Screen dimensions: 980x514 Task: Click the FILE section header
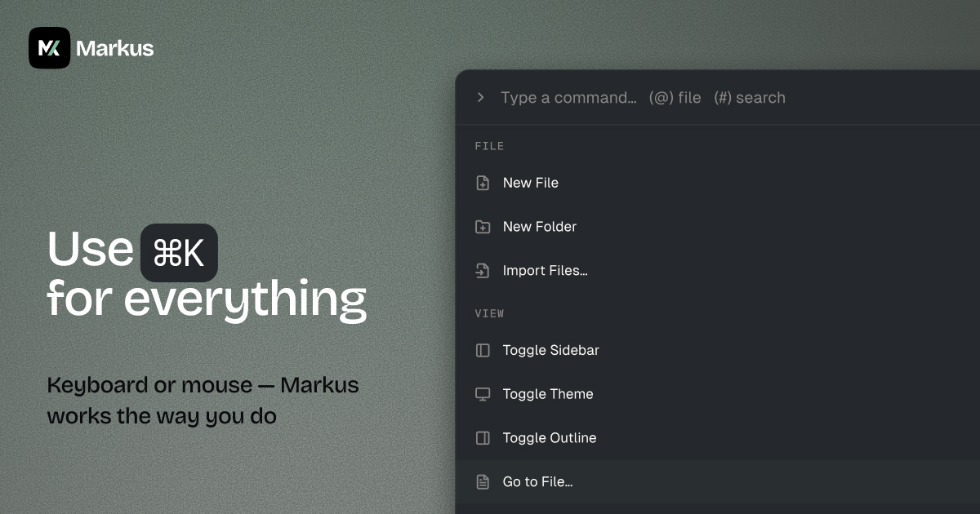[x=489, y=146]
